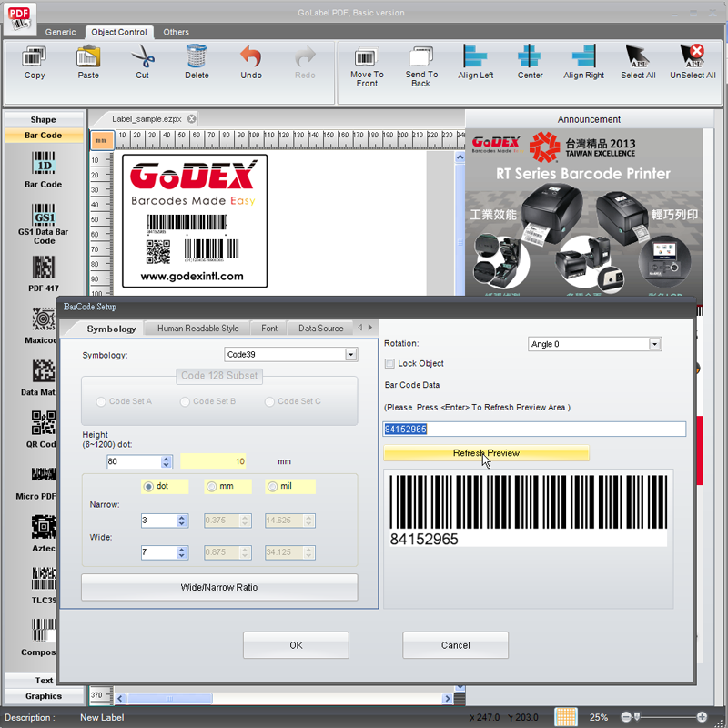Screen dimensions: 728x728
Task: Switch to Human Readable Style tab
Action: click(197, 329)
